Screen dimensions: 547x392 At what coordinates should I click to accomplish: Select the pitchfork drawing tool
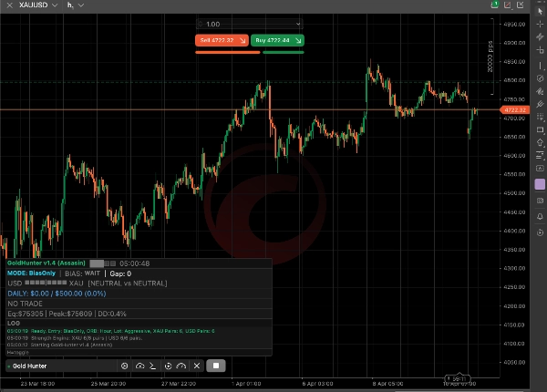[x=541, y=104]
